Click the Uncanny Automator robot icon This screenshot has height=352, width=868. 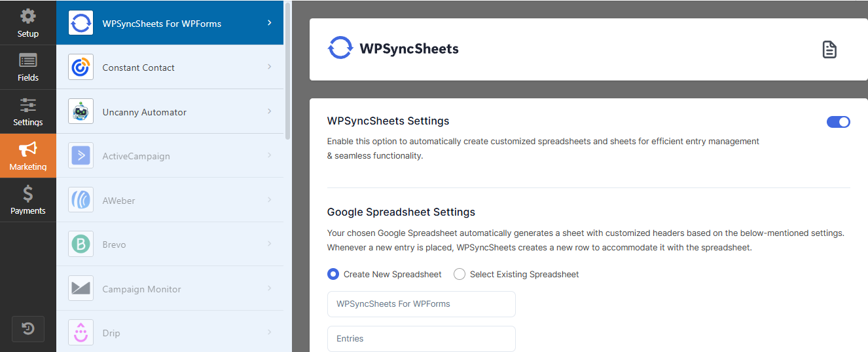point(81,111)
